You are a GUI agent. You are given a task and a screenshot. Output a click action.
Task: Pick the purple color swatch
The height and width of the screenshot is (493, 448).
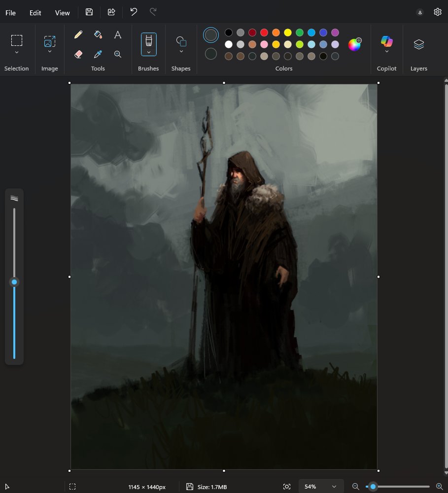pos(335,33)
